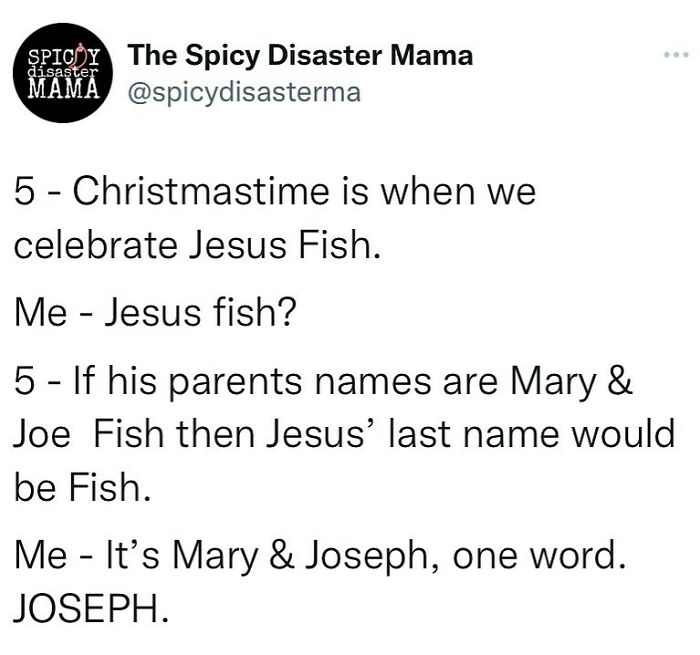The width and height of the screenshot is (700, 655).
Task: Click the line 'Me - It's Mary & Joseph, one word.'
Action: tap(319, 557)
